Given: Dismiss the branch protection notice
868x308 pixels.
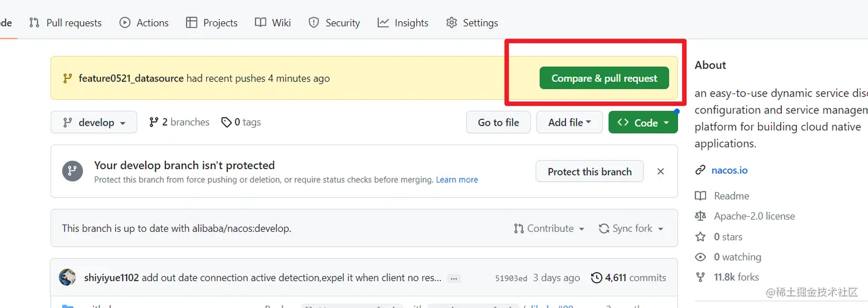Looking at the screenshot, I should point(661,171).
